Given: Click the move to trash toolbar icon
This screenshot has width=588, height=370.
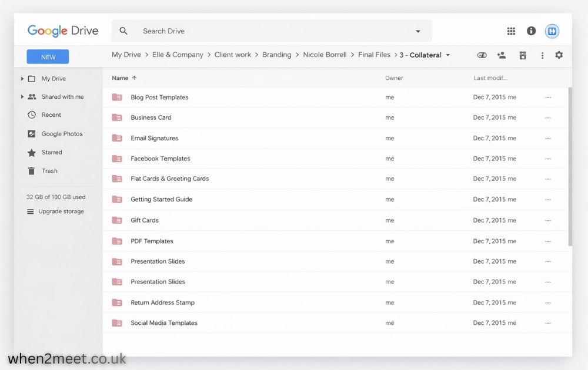Looking at the screenshot, I should [x=522, y=55].
